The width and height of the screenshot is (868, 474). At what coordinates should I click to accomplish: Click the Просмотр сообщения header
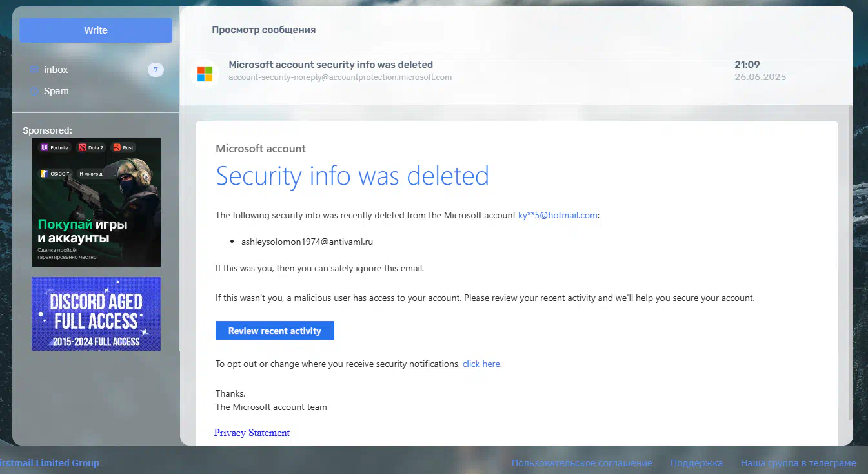click(264, 30)
